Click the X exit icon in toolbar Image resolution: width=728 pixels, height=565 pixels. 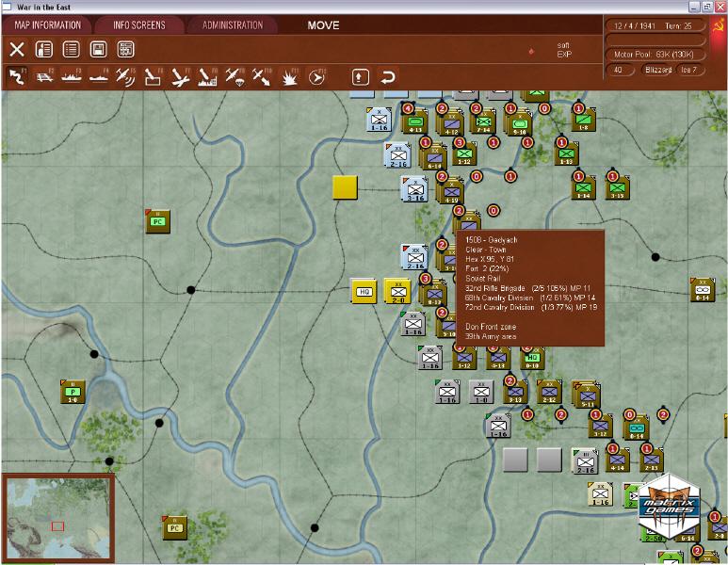tap(17, 50)
